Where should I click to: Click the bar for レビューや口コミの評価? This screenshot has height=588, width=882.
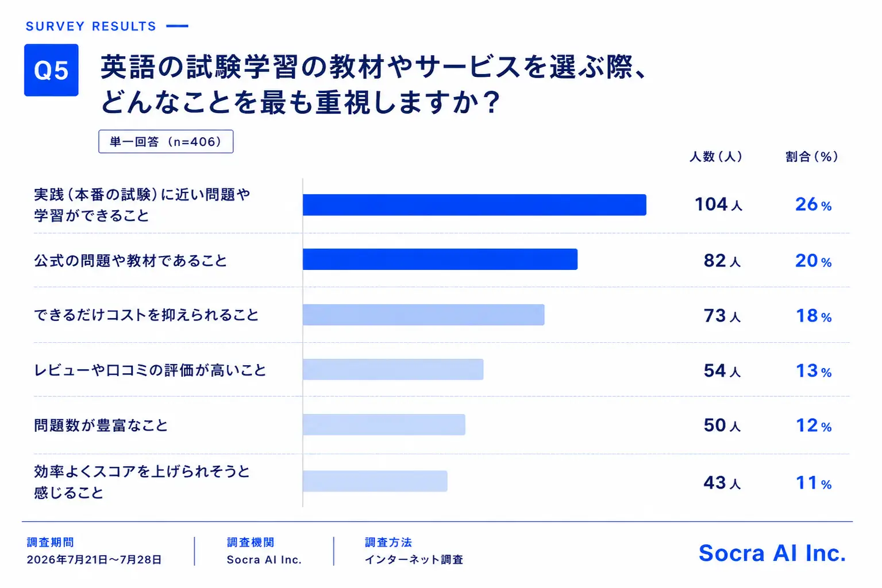pos(393,370)
